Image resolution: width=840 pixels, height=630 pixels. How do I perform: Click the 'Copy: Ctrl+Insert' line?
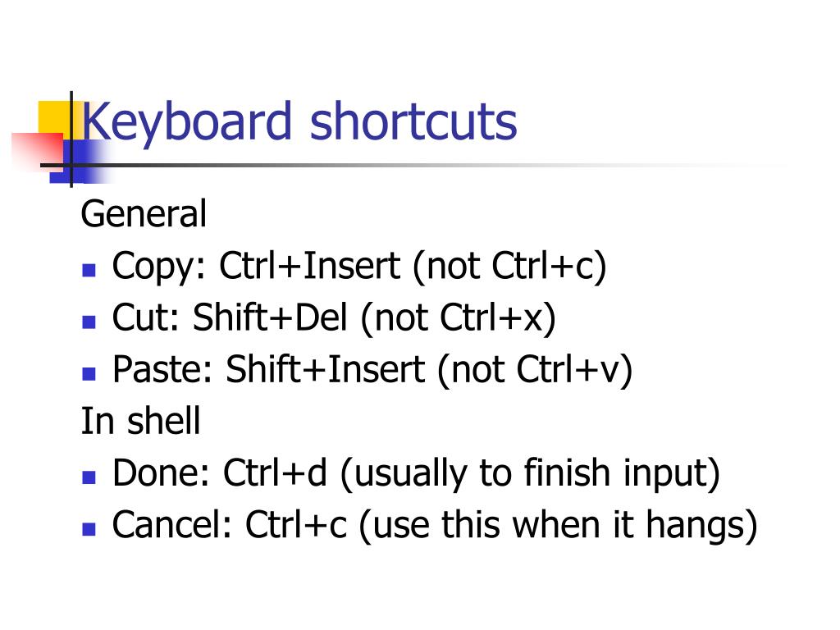359,267
